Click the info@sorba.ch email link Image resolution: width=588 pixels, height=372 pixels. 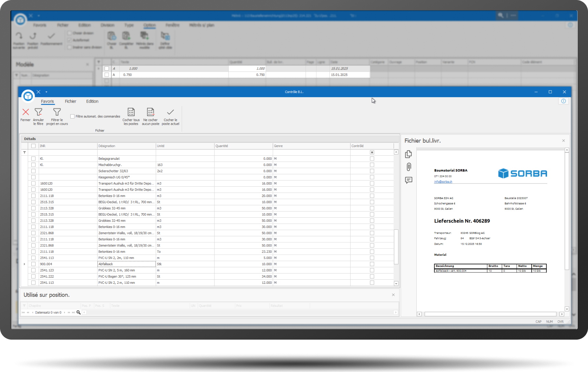point(443,182)
